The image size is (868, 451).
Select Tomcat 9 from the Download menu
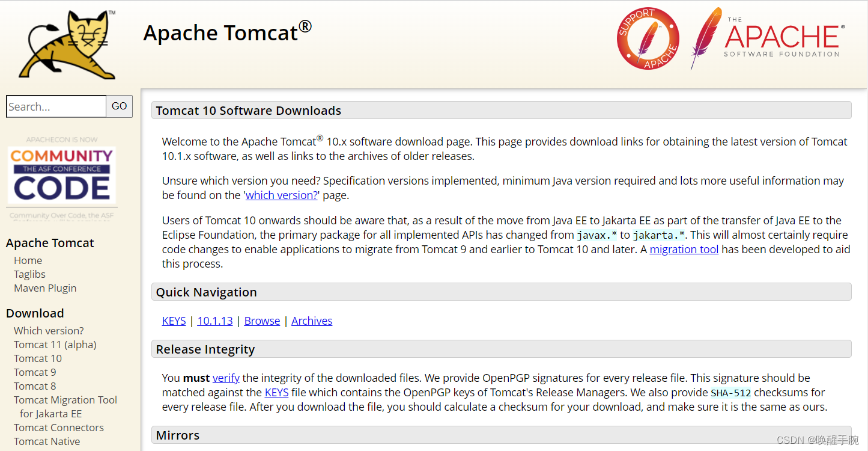coord(35,372)
